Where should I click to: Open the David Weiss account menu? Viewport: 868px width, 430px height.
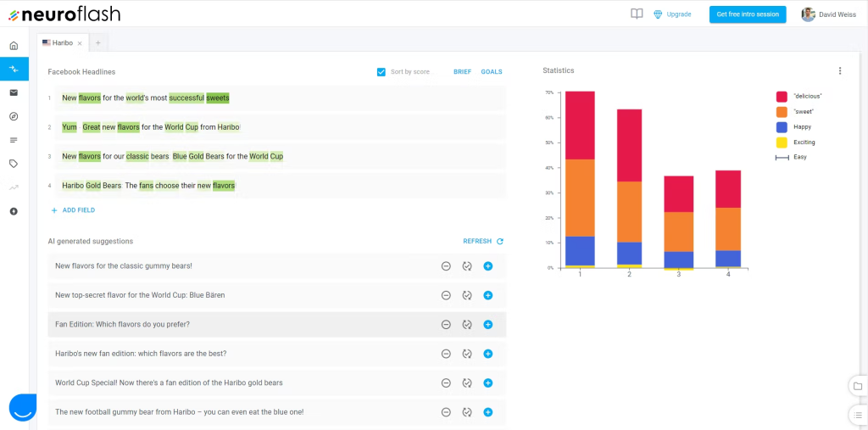[x=829, y=14]
